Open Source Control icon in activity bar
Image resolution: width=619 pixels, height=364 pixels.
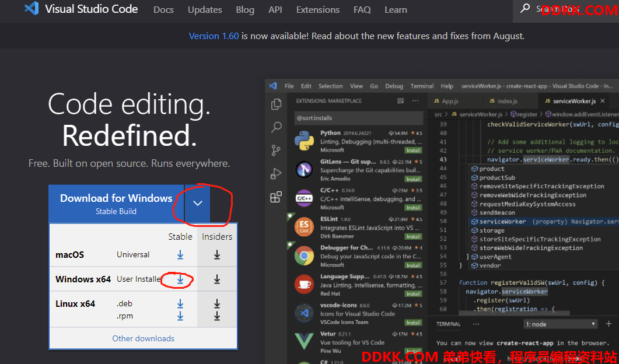(x=276, y=150)
